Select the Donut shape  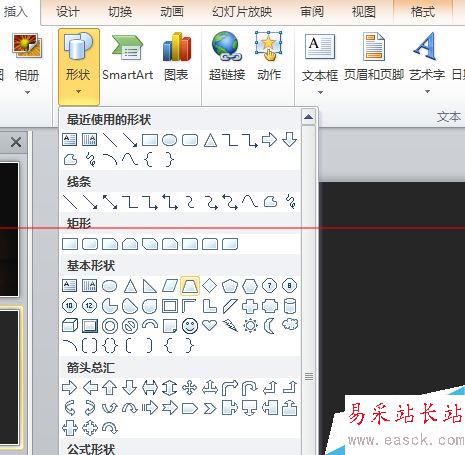pyautogui.click(x=110, y=326)
